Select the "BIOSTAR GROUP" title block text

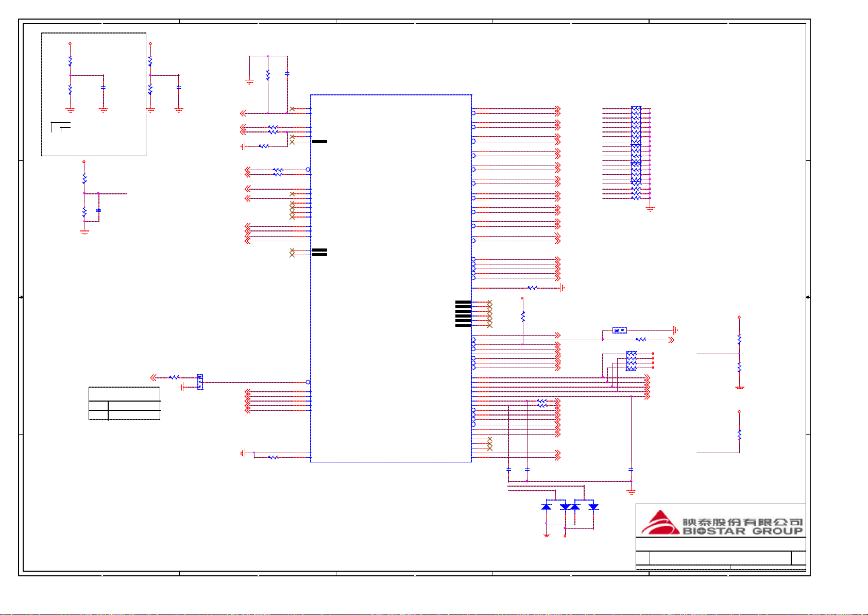[x=742, y=531]
